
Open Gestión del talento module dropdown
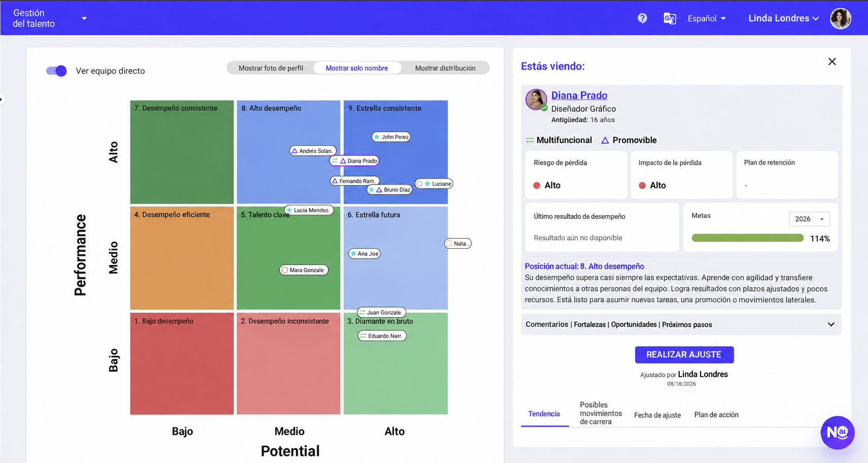pyautogui.click(x=50, y=18)
